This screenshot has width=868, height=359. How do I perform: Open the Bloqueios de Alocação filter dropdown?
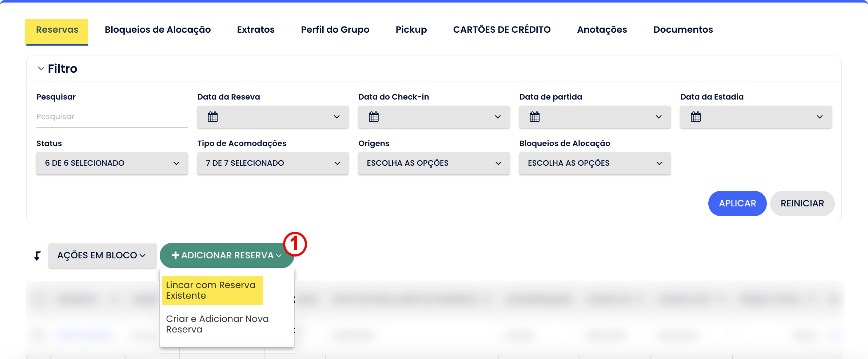pos(595,163)
